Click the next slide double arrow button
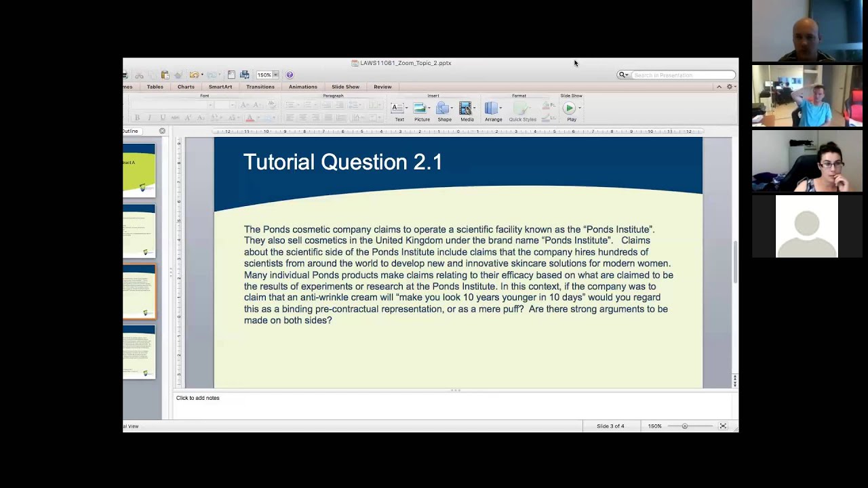 (x=734, y=384)
